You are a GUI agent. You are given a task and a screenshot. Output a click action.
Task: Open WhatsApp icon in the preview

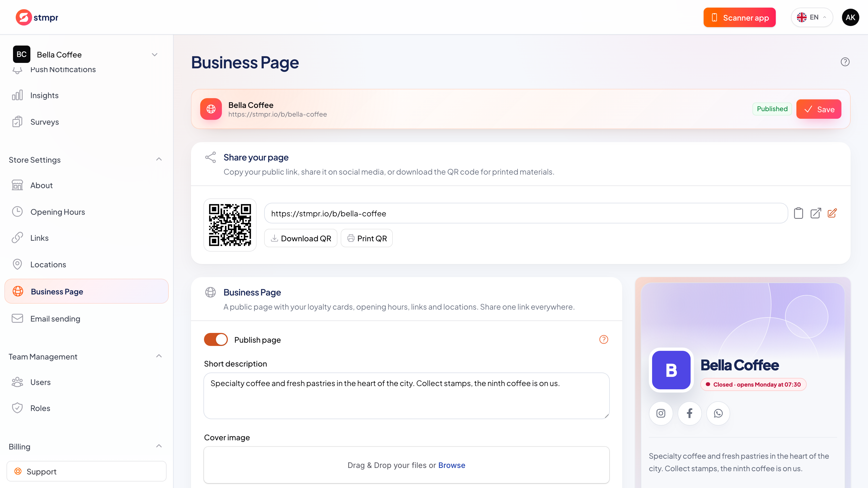coord(718,413)
